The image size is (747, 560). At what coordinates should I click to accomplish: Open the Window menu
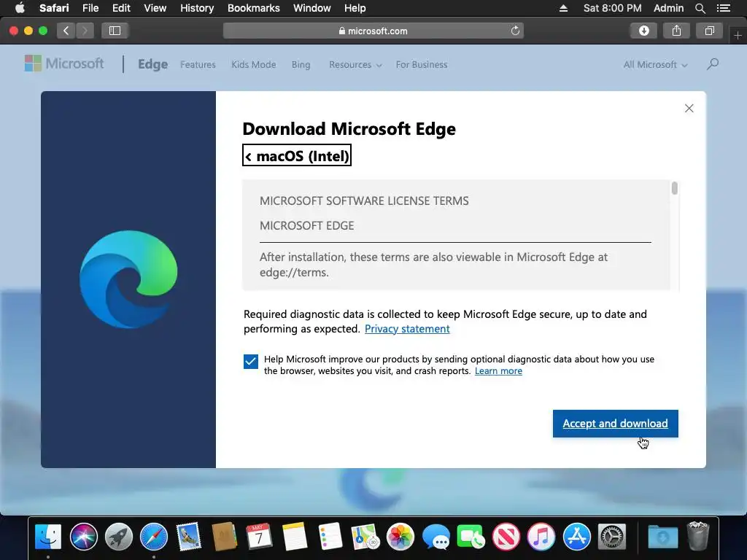pos(311,8)
